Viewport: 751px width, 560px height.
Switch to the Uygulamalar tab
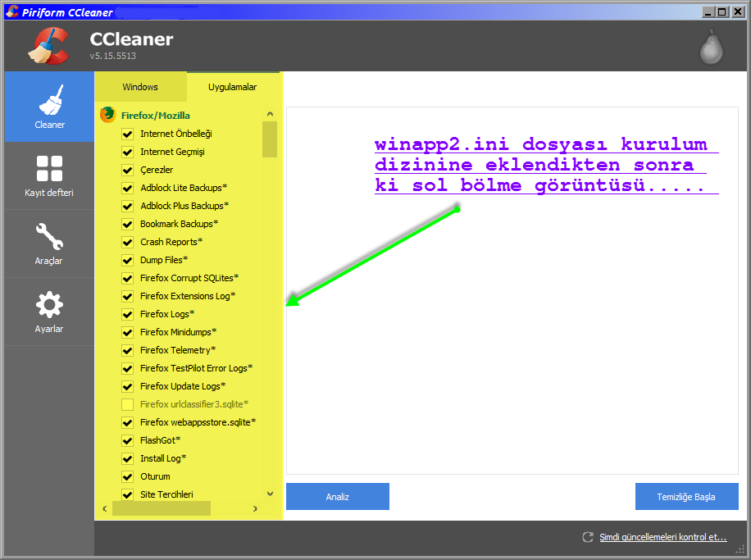click(x=232, y=87)
